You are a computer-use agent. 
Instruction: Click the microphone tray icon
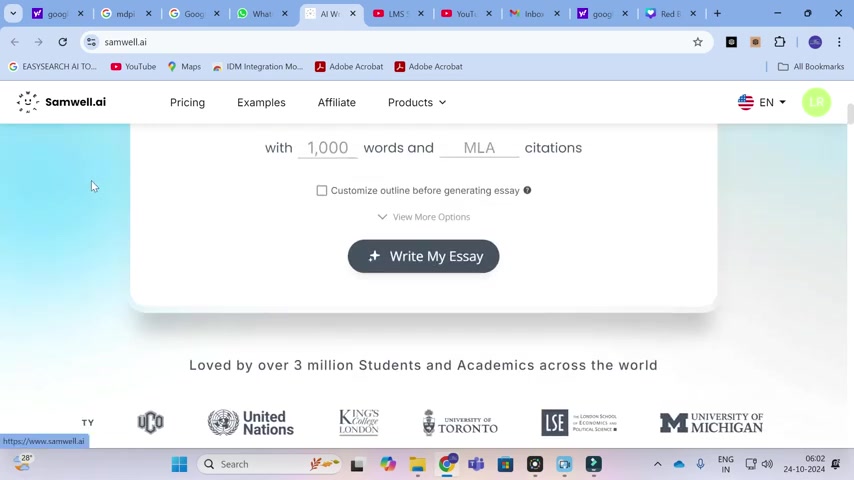(700, 464)
